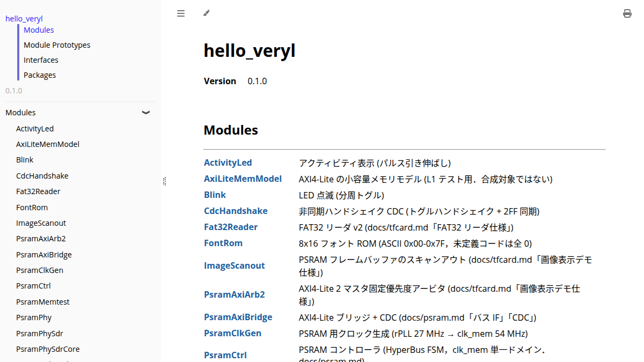Follow the PsramCtrl link in the table

[x=225, y=355]
